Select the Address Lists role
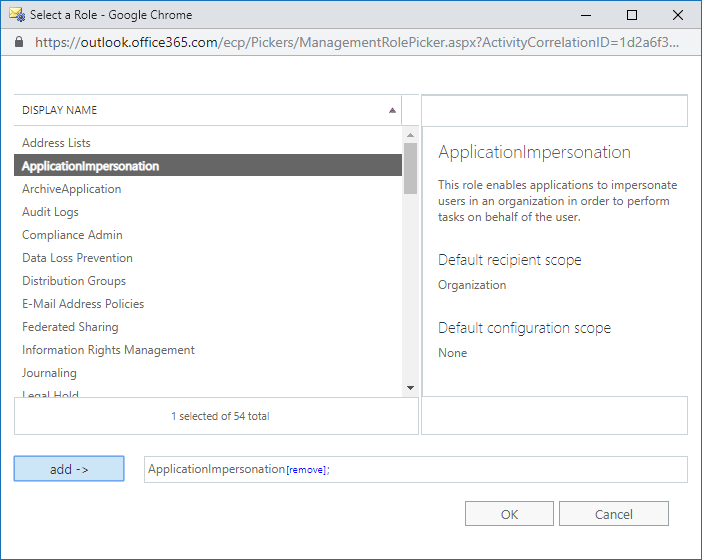The height and width of the screenshot is (560, 702). (x=56, y=143)
